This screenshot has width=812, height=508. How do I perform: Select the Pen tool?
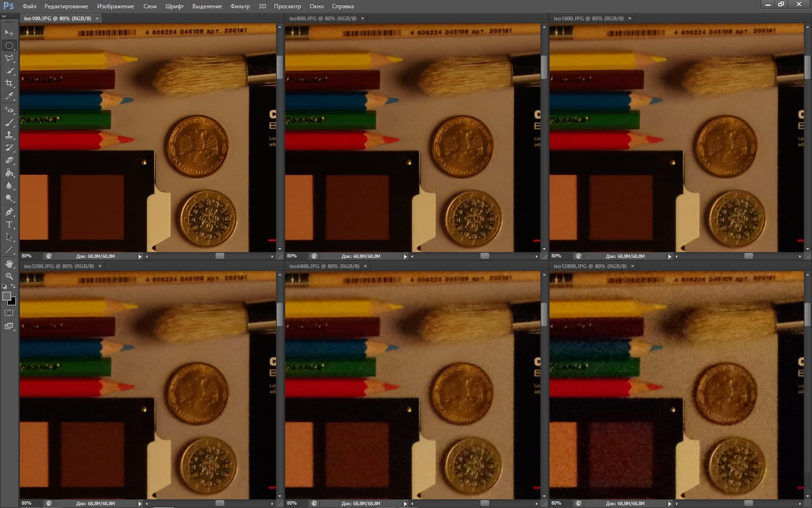coord(9,212)
